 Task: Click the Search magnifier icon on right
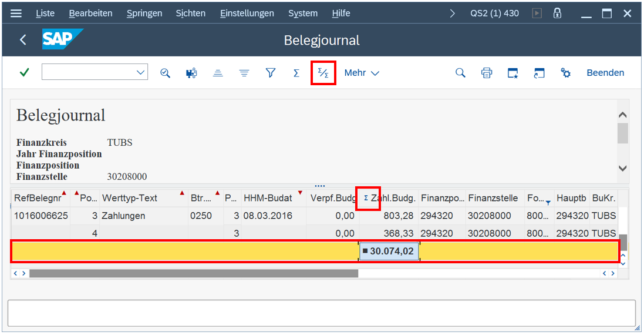pyautogui.click(x=460, y=73)
